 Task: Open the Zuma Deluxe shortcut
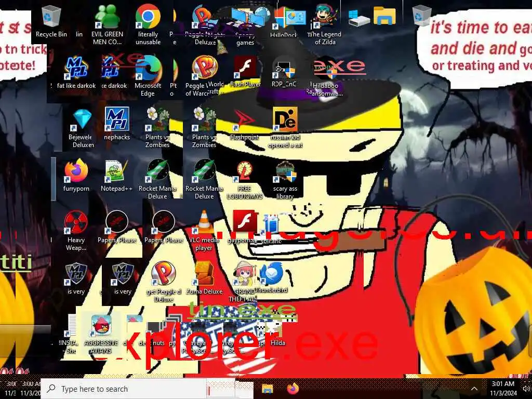click(204, 278)
